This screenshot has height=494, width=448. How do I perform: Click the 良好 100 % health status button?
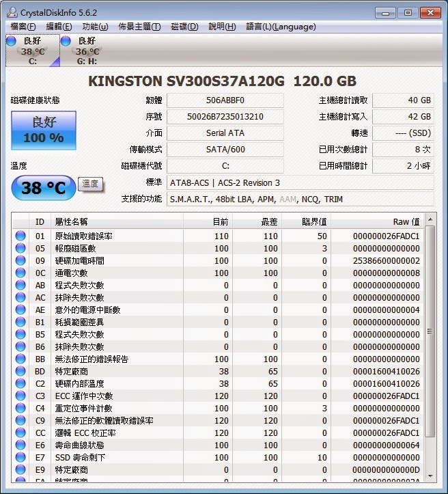44,130
